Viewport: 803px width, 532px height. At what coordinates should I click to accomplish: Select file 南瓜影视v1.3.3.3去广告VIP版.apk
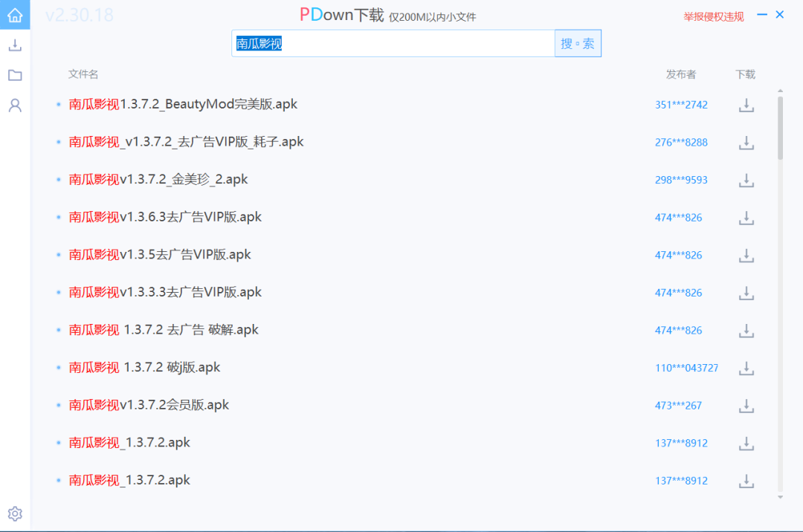(165, 292)
